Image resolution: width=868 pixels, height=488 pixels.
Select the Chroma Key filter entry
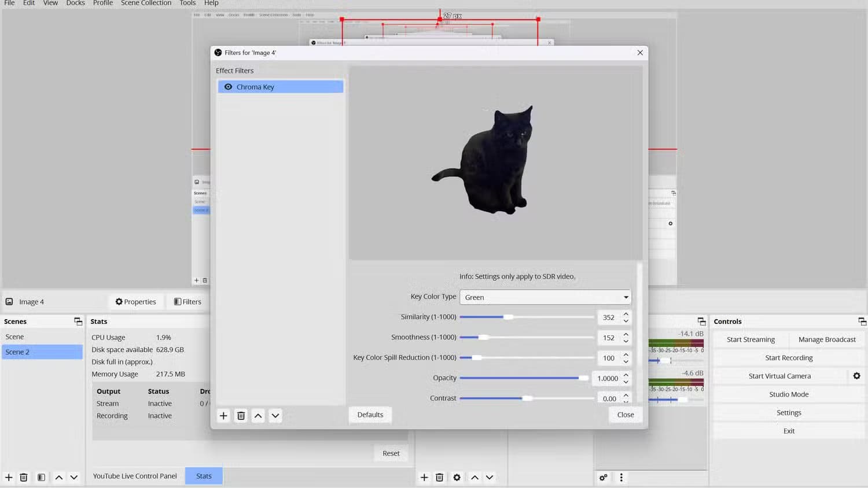pyautogui.click(x=281, y=87)
